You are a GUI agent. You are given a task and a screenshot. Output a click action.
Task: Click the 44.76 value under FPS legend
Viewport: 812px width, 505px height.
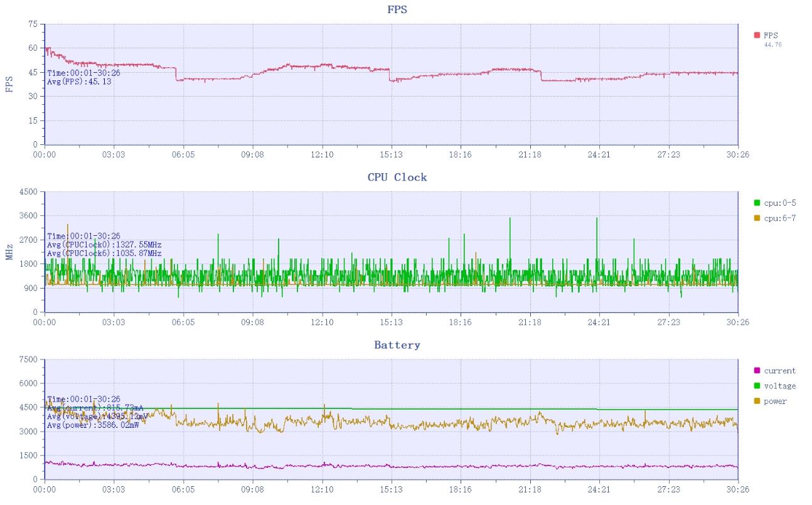(x=772, y=45)
